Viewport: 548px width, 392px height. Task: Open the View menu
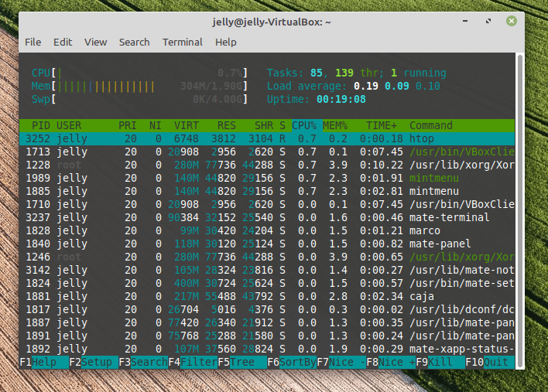point(95,43)
